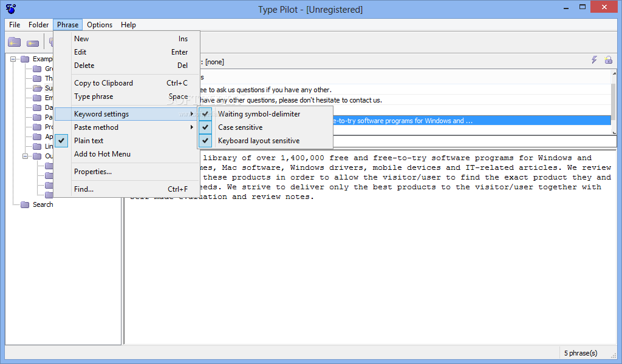The height and width of the screenshot is (364, 622).
Task: Click the '5 phrase(s)' status bar text
Action: pos(580,353)
